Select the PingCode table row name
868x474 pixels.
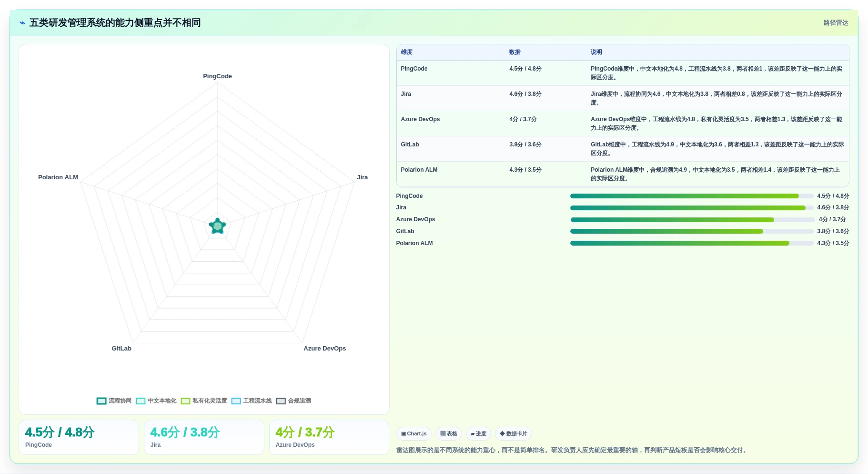tap(414, 69)
